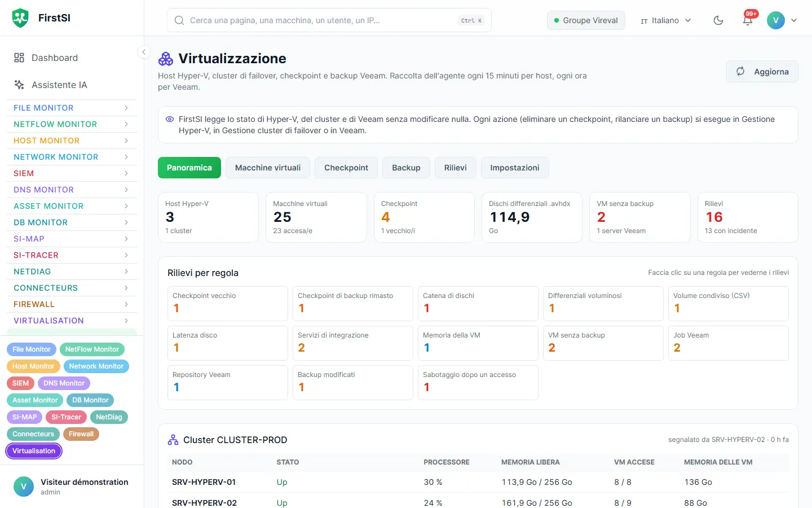Expand SIEM section in the sidebar

[72, 173]
